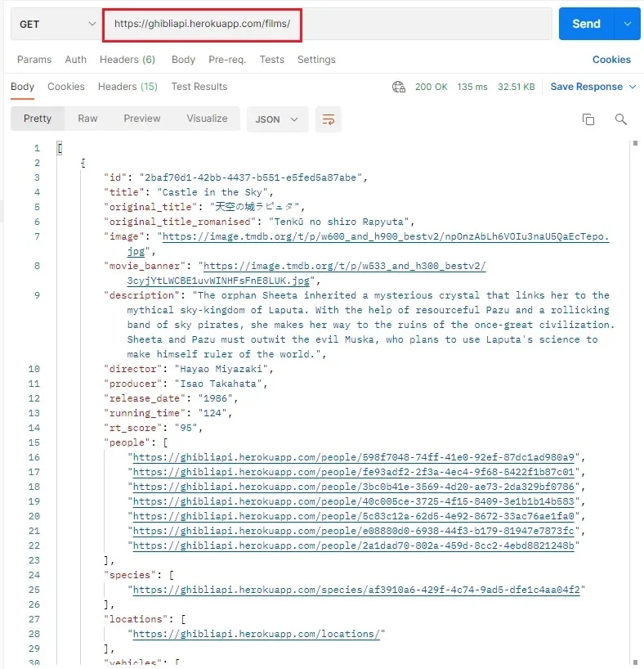Image resolution: width=644 pixels, height=669 pixels.
Task: Click the 135 ms response time
Action: coord(472,87)
